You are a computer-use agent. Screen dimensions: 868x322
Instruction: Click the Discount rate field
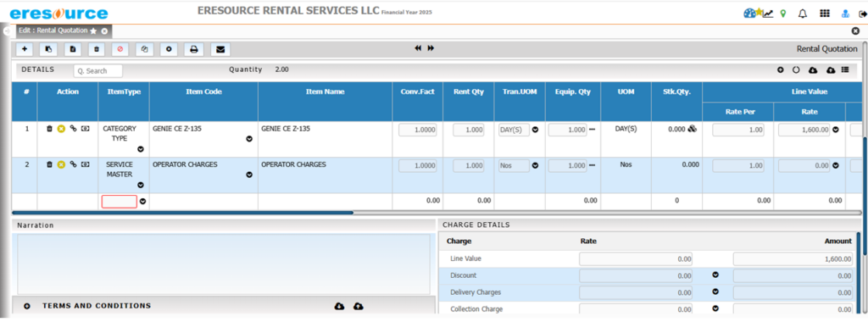coord(636,275)
